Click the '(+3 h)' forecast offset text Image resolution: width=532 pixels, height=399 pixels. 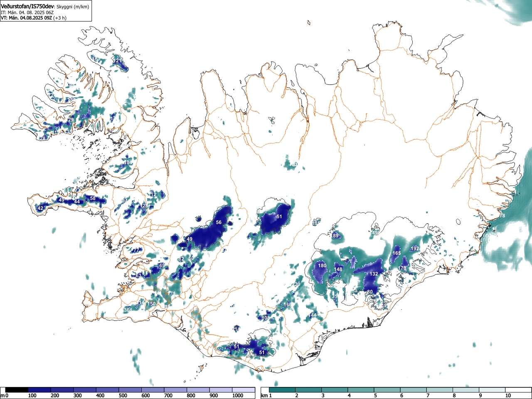60,18
